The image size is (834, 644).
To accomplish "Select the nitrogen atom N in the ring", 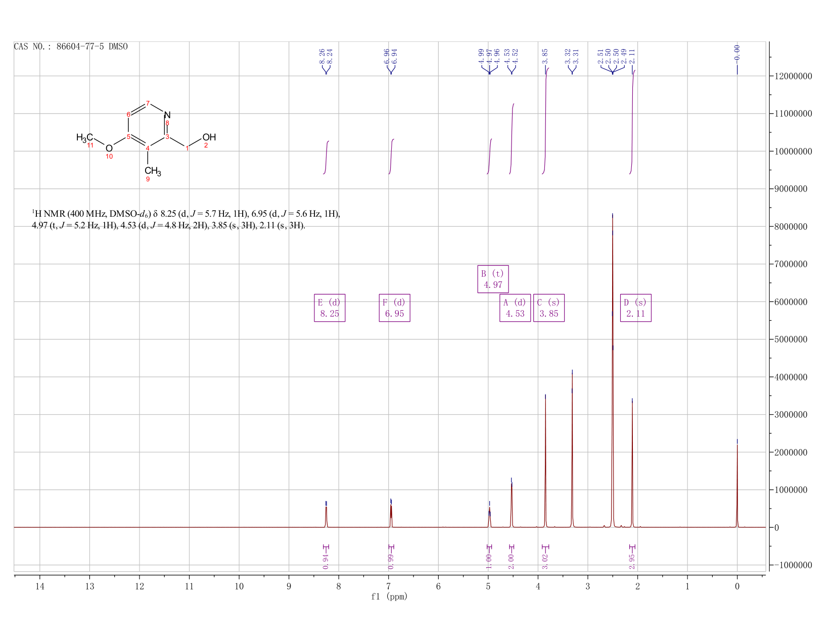I will click(x=167, y=115).
